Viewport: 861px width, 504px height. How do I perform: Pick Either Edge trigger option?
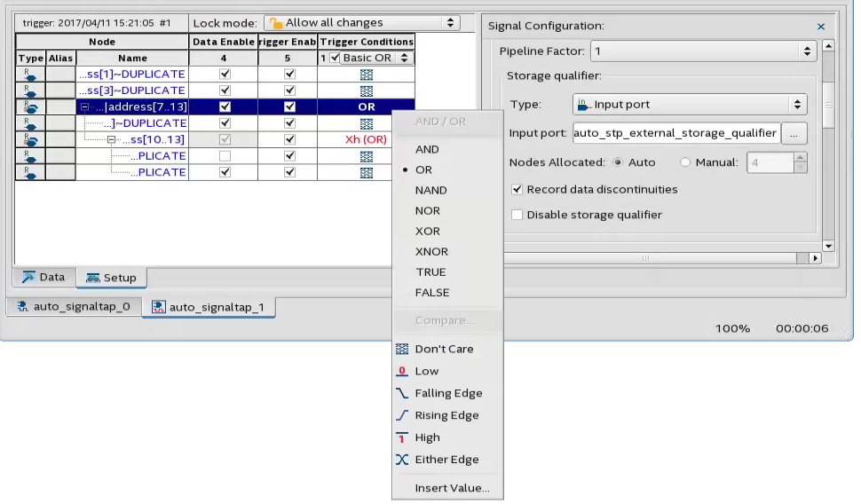click(446, 460)
